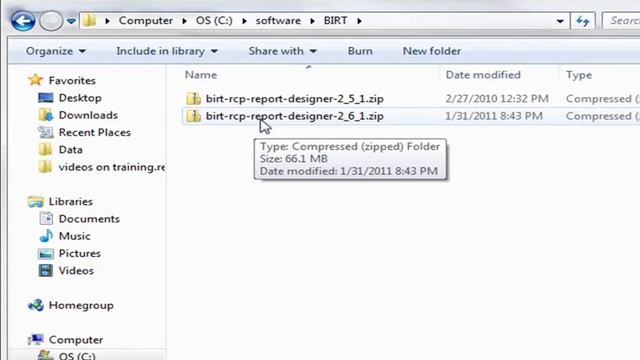Click date 1/31/2011 8:43 PM cell

coord(494,116)
